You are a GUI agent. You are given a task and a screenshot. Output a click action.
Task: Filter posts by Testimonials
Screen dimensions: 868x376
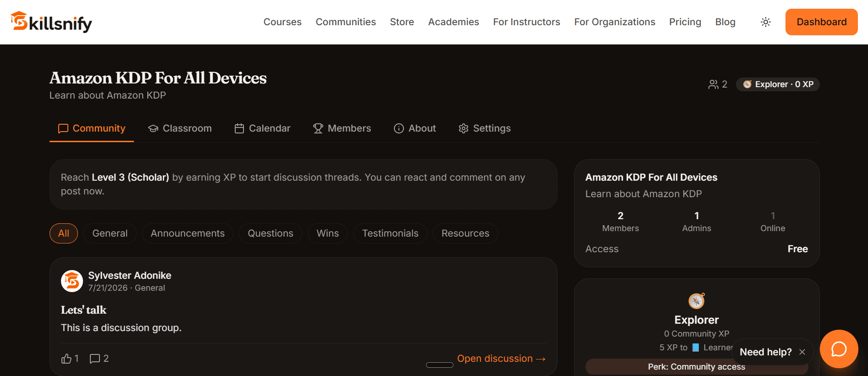[x=390, y=233]
